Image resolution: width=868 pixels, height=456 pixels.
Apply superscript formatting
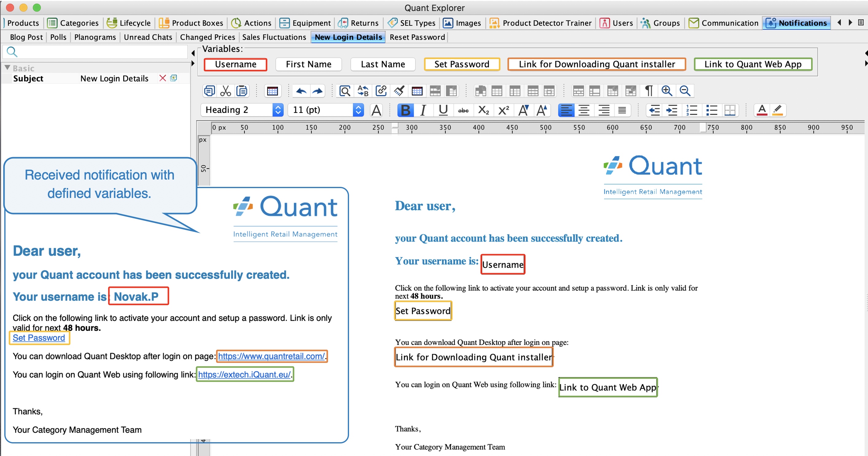coord(503,110)
